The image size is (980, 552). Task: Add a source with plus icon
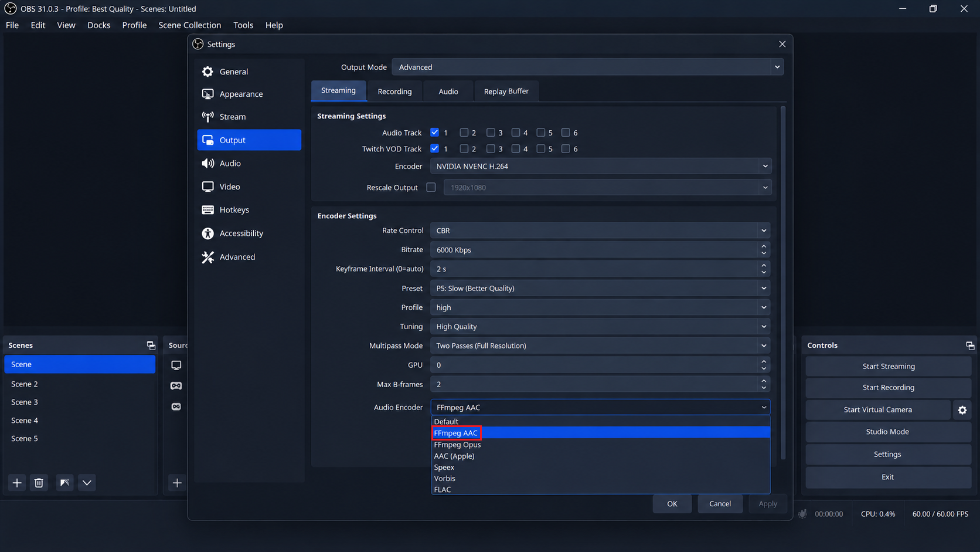(177, 483)
